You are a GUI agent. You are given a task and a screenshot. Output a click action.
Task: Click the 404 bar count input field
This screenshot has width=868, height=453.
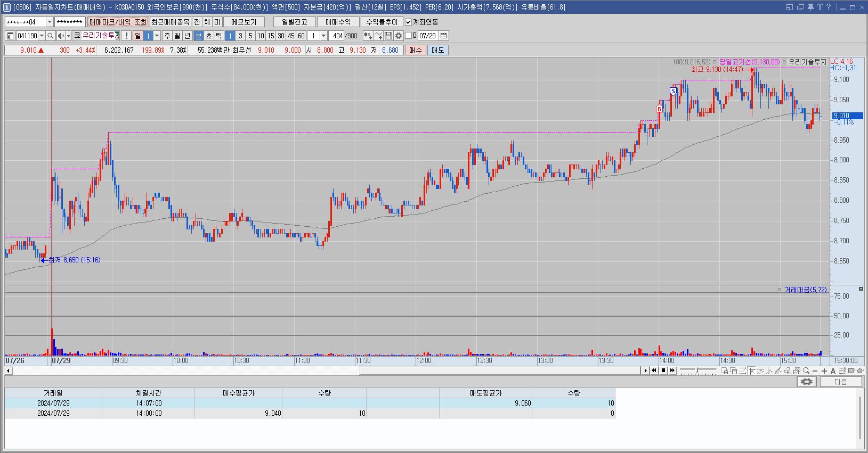click(x=336, y=36)
